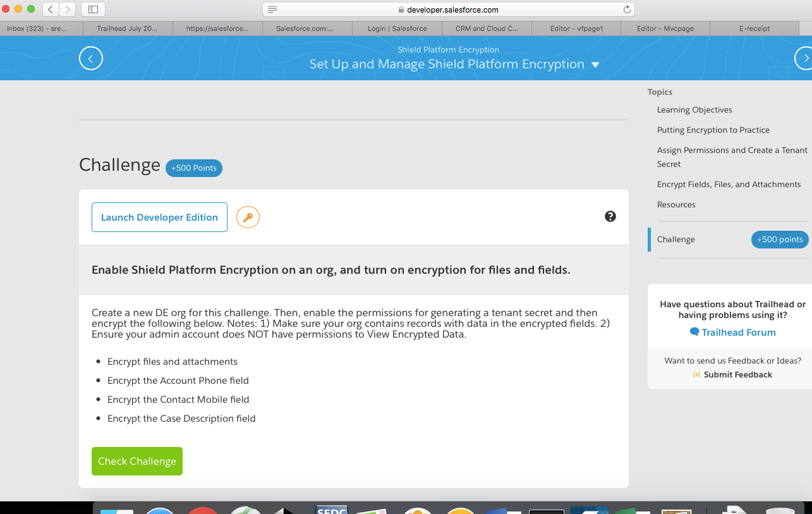Click the "Encrypt the Case Description field" bullet text
Viewport: 812px width, 514px height.
181,419
